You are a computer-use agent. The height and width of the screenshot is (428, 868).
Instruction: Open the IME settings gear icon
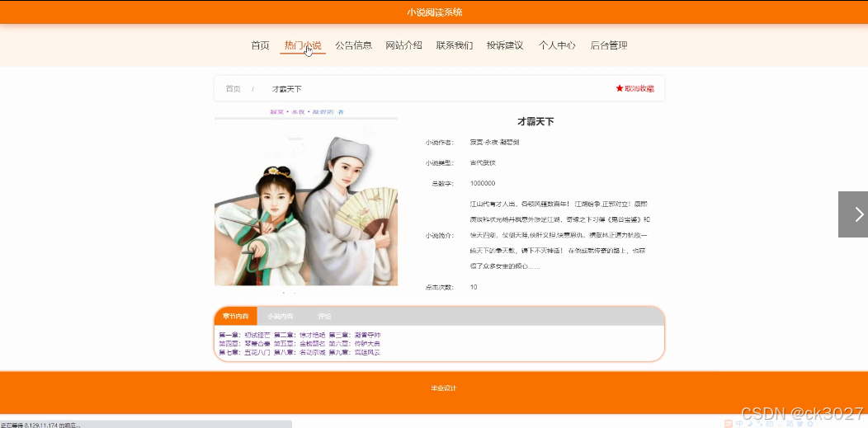[x=810, y=424]
